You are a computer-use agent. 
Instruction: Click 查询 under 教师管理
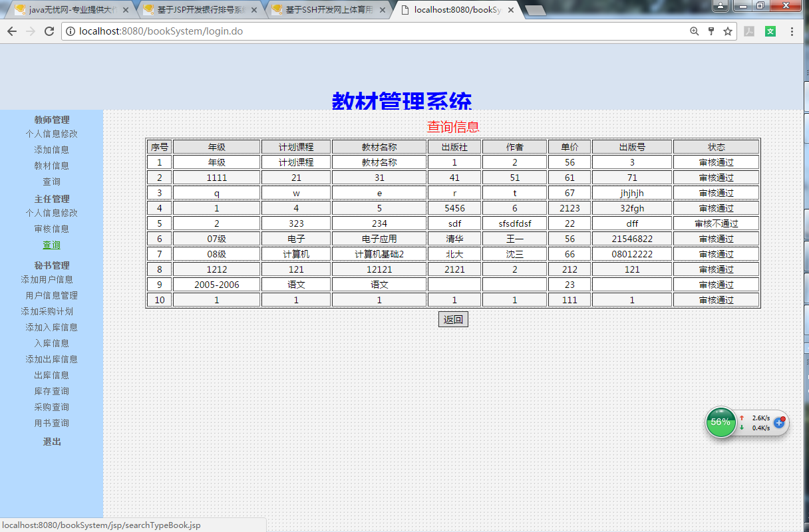[x=52, y=182]
